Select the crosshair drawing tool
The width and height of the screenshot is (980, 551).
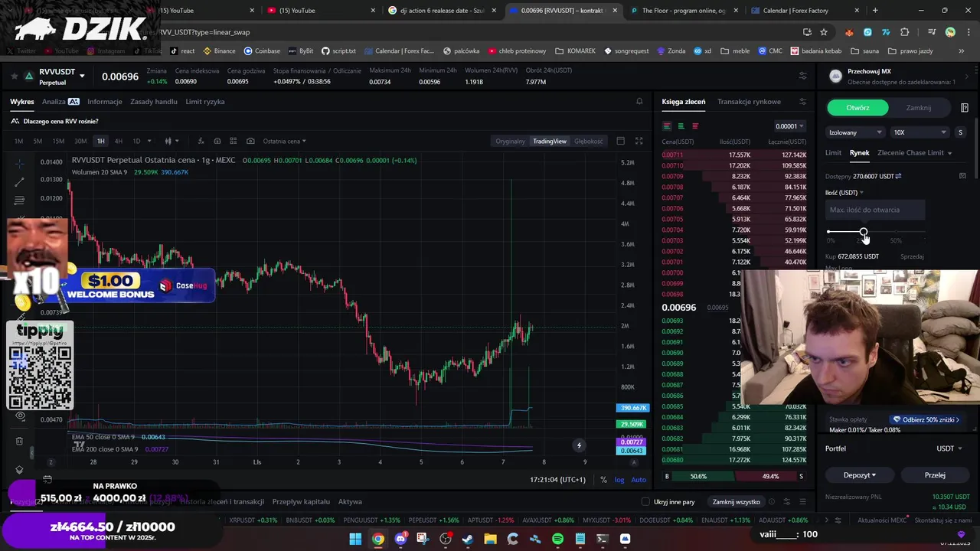tap(19, 163)
